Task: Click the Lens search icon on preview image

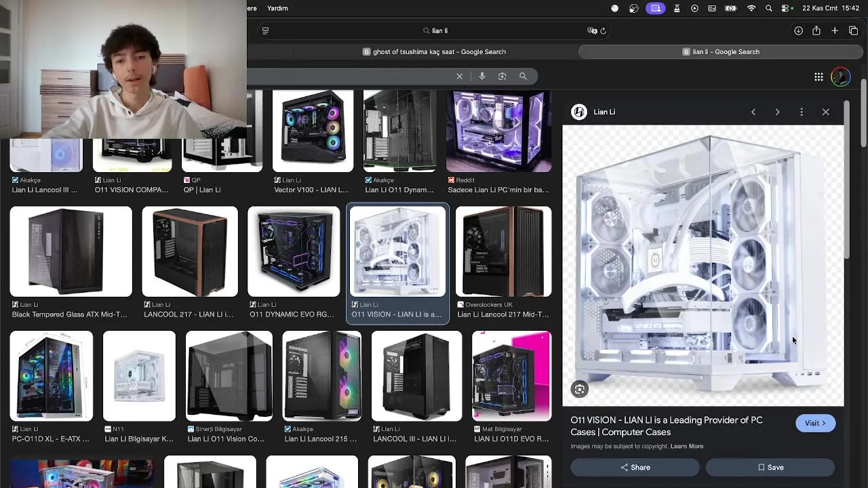Action: (x=579, y=389)
